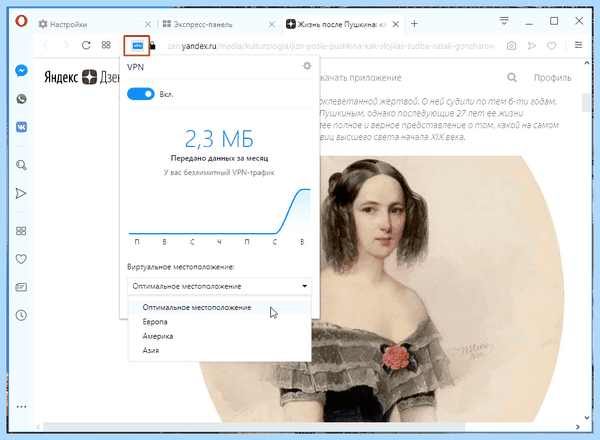Image resolution: width=600 pixels, height=440 pixels.
Task: Choose "Америка" as virtual location
Action: tap(220, 336)
